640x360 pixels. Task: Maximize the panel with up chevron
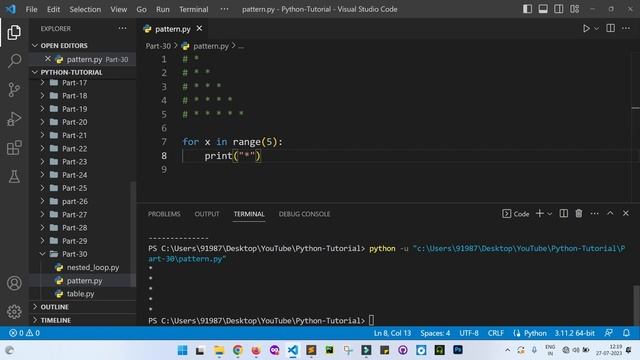click(610, 213)
